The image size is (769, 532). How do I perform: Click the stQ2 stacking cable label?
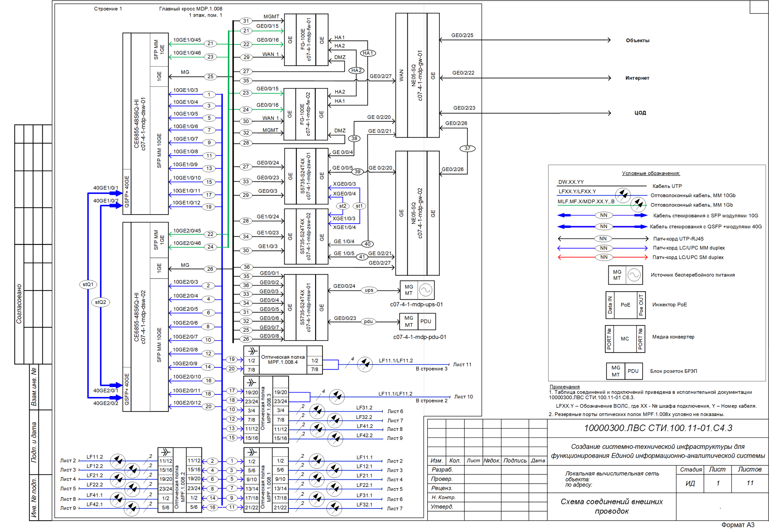coord(100,302)
